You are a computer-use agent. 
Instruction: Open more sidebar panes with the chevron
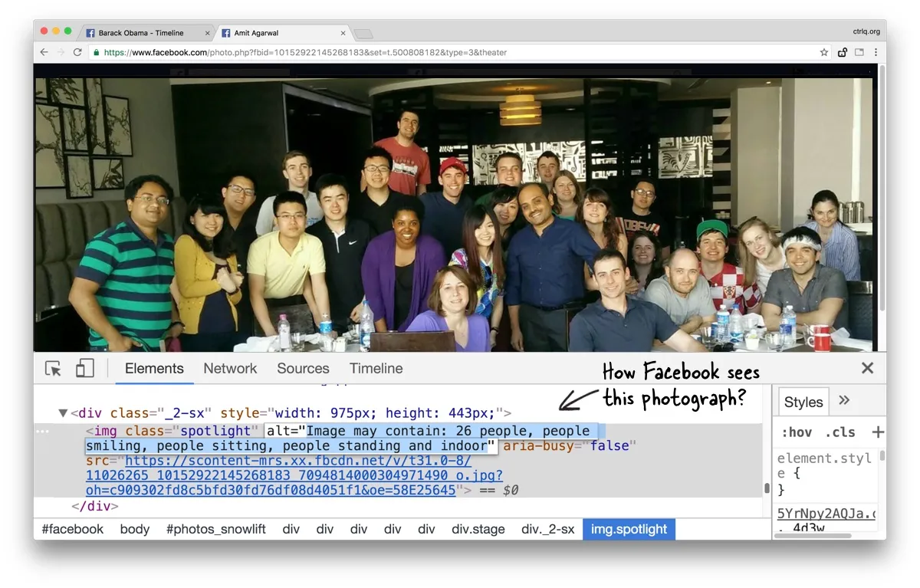[x=844, y=400]
